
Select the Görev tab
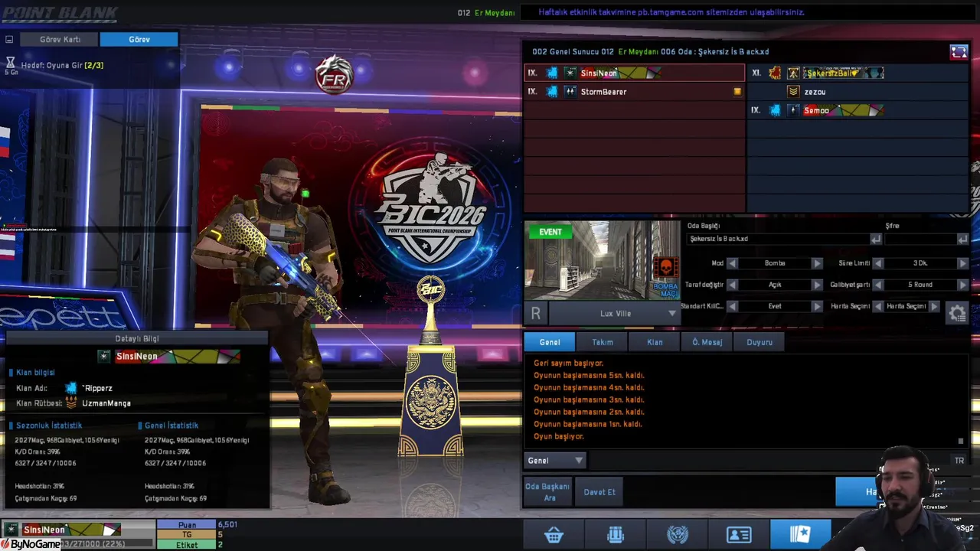click(x=139, y=39)
